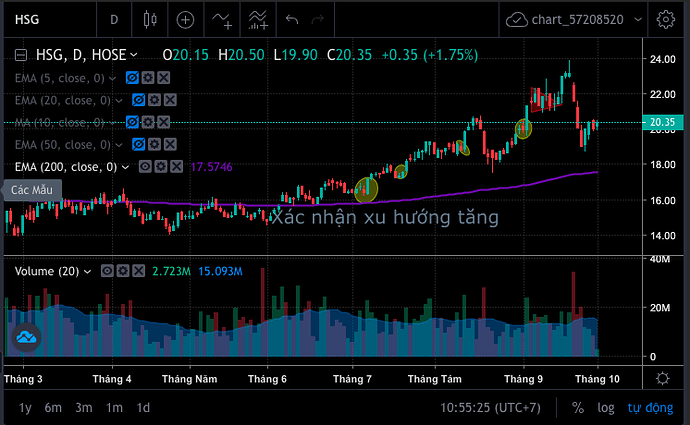690x425 pixels.
Task: Open EMA 5 settings gear
Action: tap(148, 78)
